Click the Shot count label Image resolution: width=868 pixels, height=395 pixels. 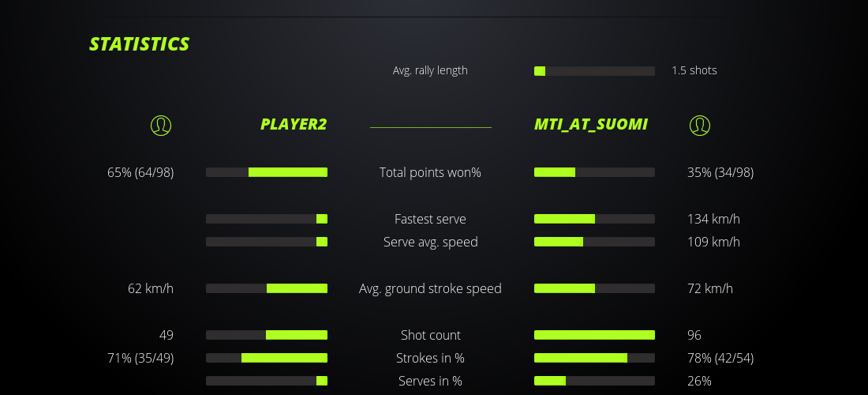[x=430, y=335]
